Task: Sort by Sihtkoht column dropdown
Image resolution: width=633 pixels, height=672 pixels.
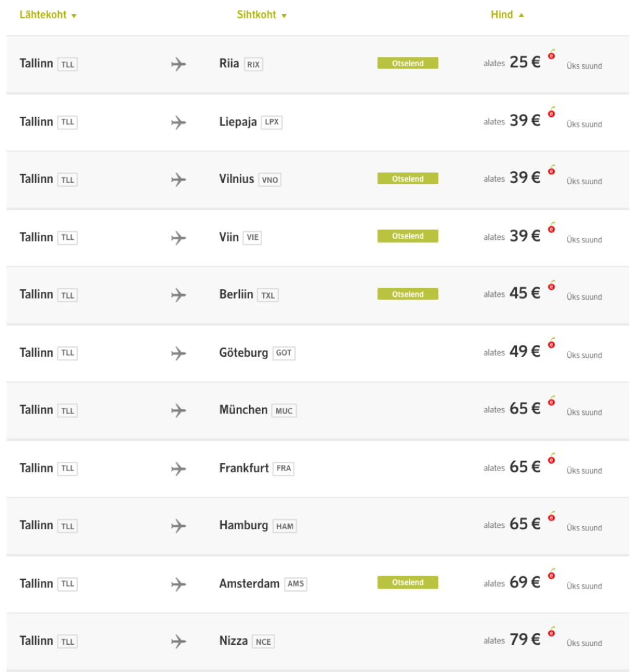Action: pos(261,15)
